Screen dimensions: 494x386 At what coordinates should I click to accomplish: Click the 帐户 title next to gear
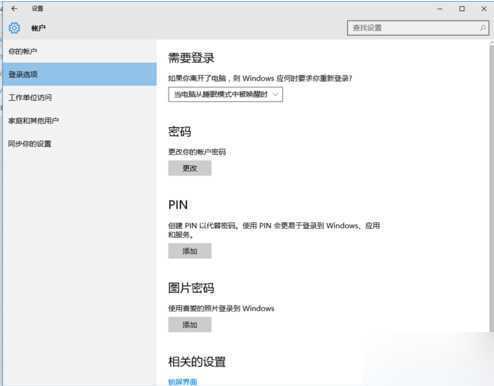click(39, 28)
